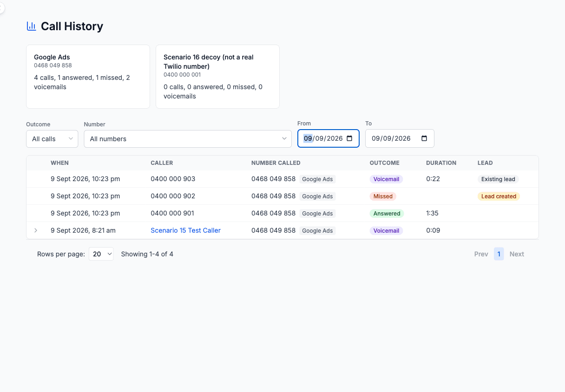This screenshot has width=565, height=392.
Task: Click the Answered outcome badge
Action: click(387, 213)
